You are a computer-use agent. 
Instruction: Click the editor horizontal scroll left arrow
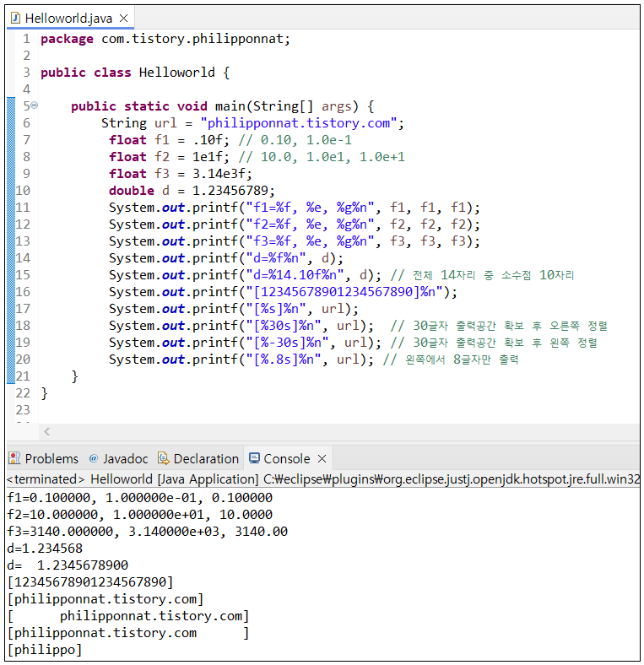tap(47, 432)
